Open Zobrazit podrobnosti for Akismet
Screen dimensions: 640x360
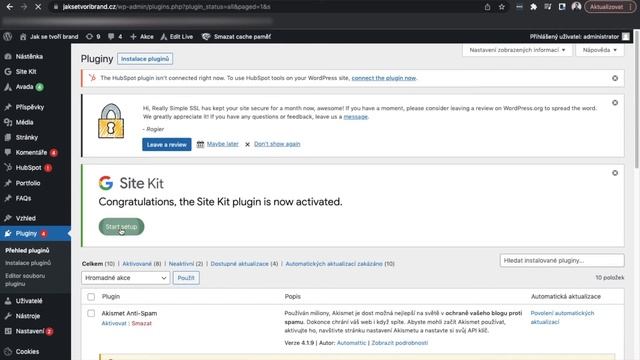click(x=400, y=343)
